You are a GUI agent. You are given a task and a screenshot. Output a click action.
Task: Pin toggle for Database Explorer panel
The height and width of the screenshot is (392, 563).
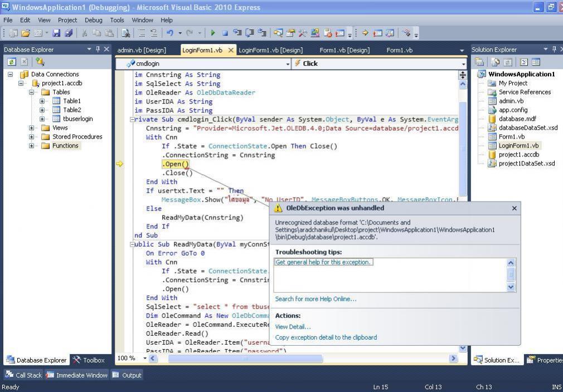coord(97,50)
